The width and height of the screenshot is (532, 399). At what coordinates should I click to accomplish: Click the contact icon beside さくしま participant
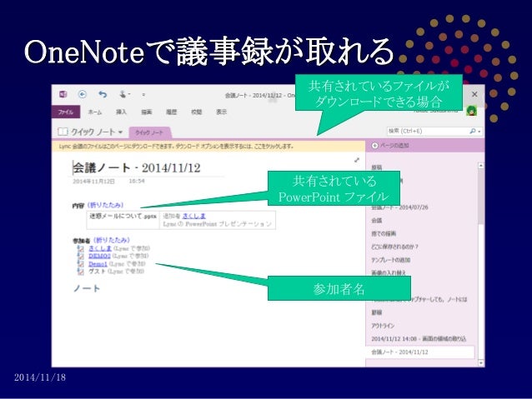click(80, 248)
